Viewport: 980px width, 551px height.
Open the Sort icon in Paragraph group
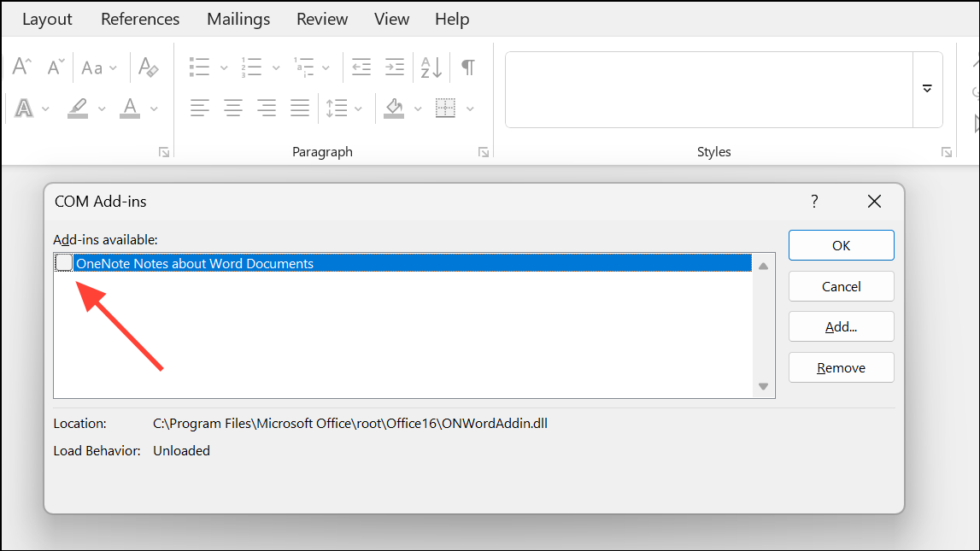430,67
